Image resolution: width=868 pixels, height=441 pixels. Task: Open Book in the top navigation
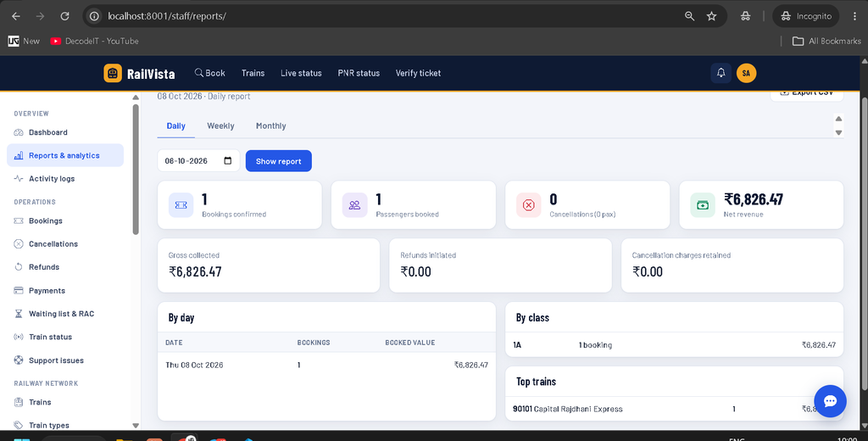point(210,73)
